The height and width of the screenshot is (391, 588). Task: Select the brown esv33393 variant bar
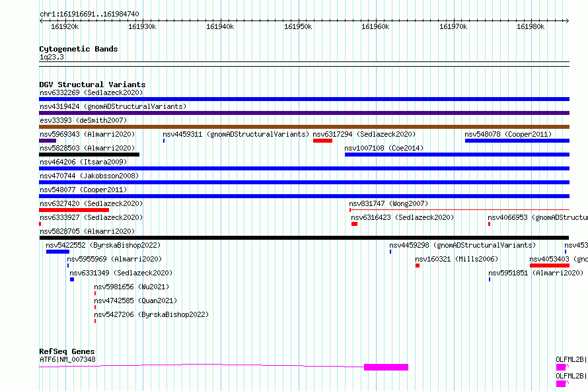304,127
